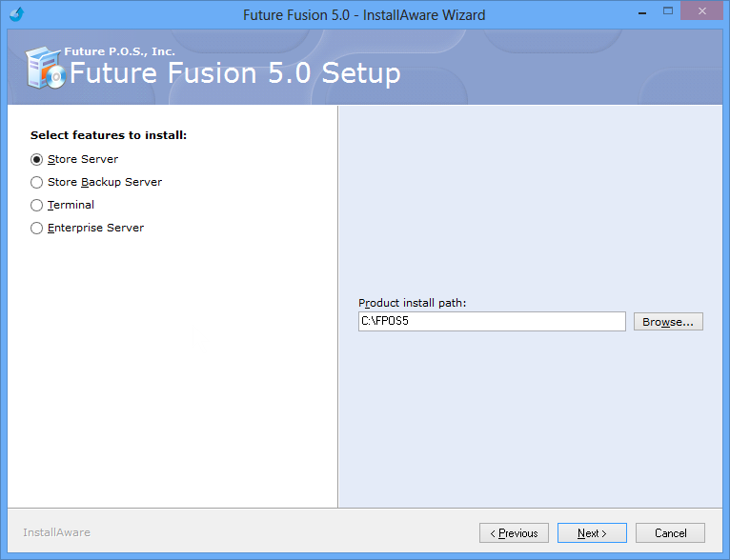Click the Store Backup Server label
The image size is (730, 560).
coord(105,182)
